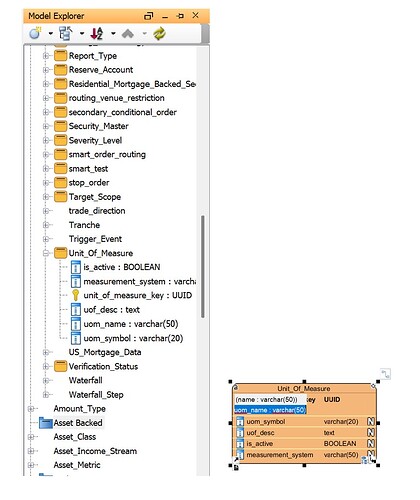Toggle nullable flag on uom_symbol column
This screenshot has width=420, height=500.
pyautogui.click(x=371, y=421)
